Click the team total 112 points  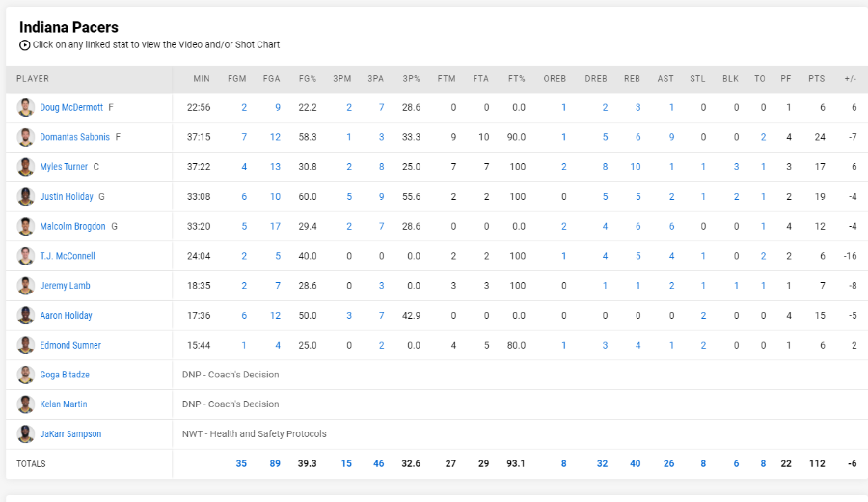(817, 463)
